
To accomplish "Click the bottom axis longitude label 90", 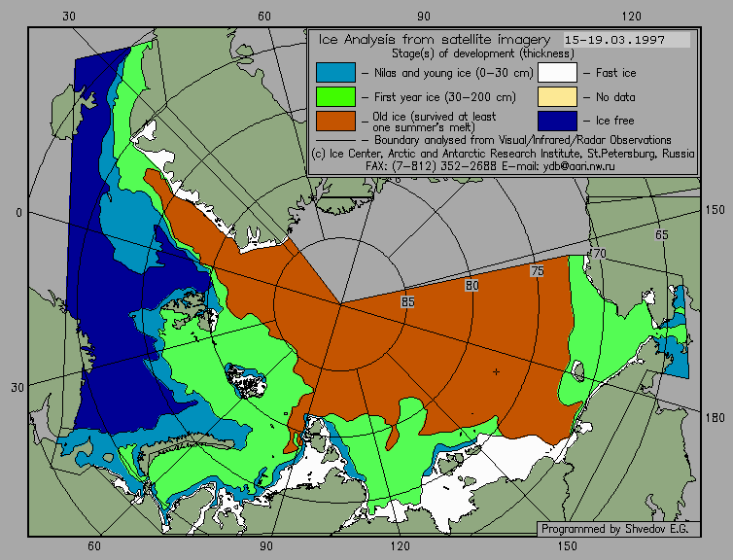I will point(266,546).
